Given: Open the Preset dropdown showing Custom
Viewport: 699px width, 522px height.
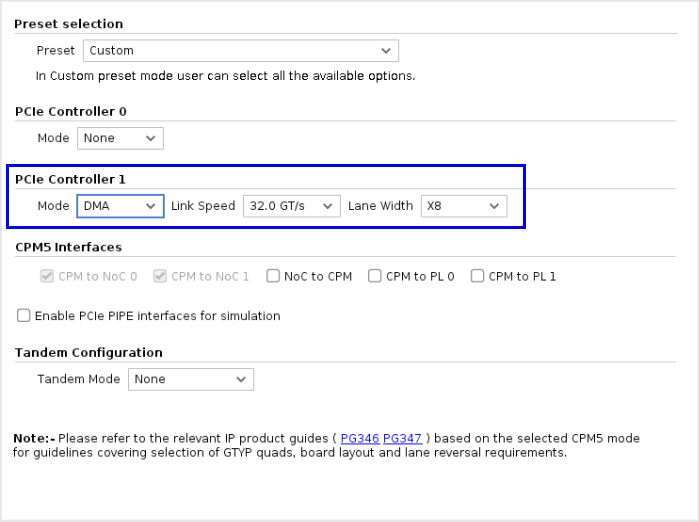Looking at the screenshot, I should (x=240, y=51).
